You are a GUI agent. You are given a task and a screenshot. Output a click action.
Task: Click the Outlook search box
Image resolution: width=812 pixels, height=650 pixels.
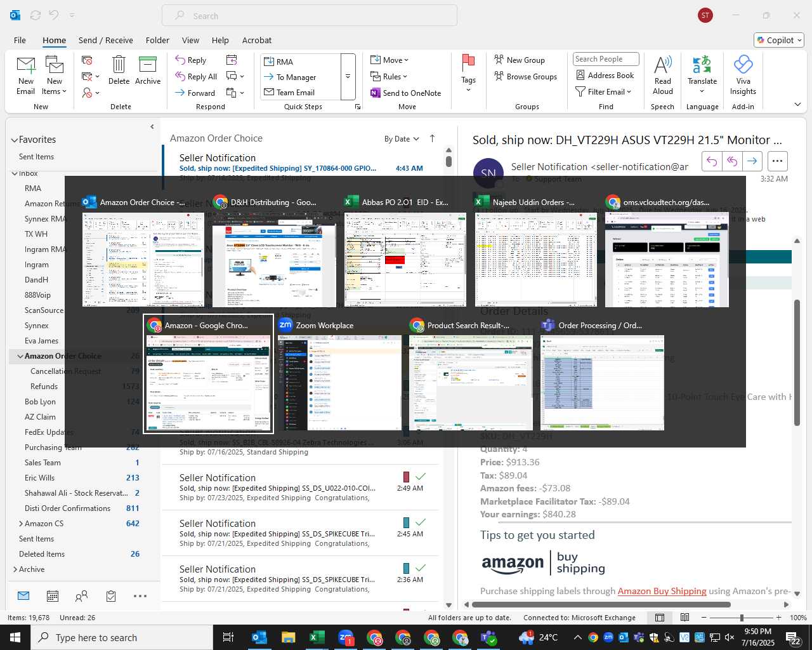310,16
